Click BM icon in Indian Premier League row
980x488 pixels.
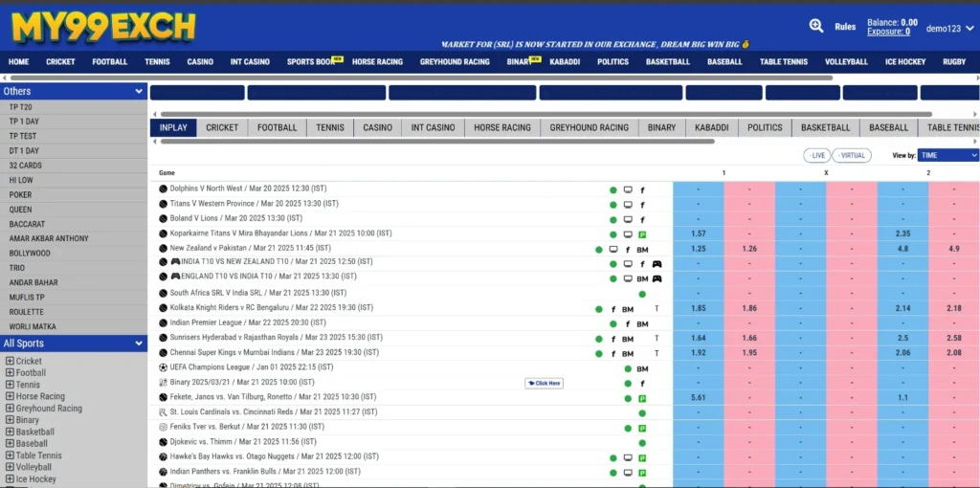click(x=642, y=324)
